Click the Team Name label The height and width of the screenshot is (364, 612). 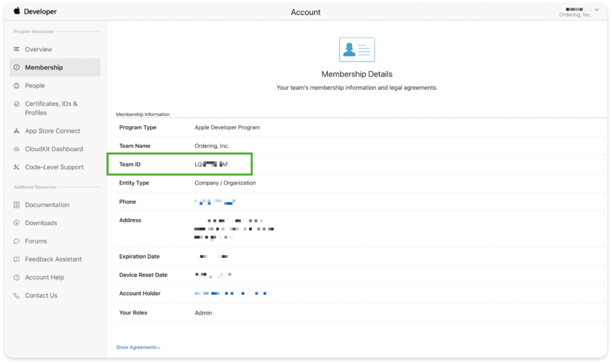tap(135, 146)
